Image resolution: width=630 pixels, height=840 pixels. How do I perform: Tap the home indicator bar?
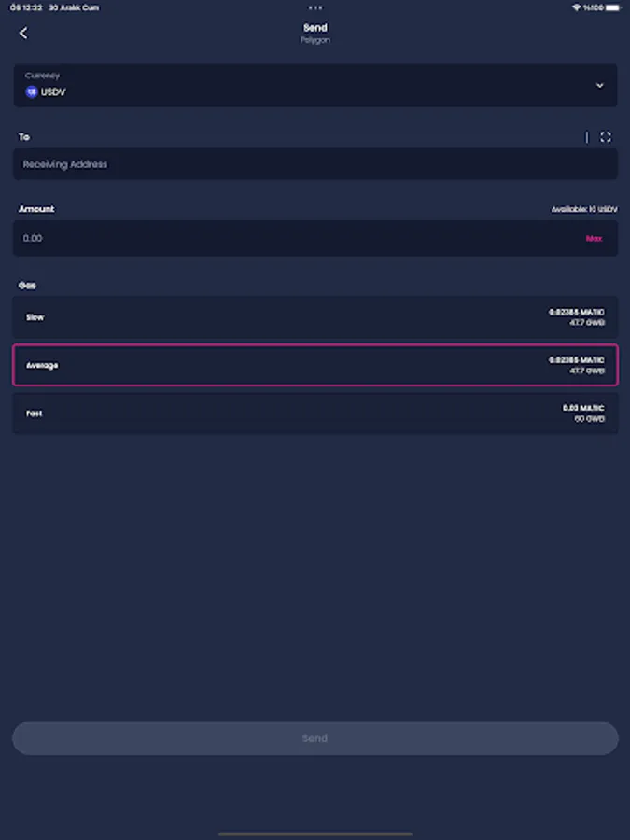315,833
